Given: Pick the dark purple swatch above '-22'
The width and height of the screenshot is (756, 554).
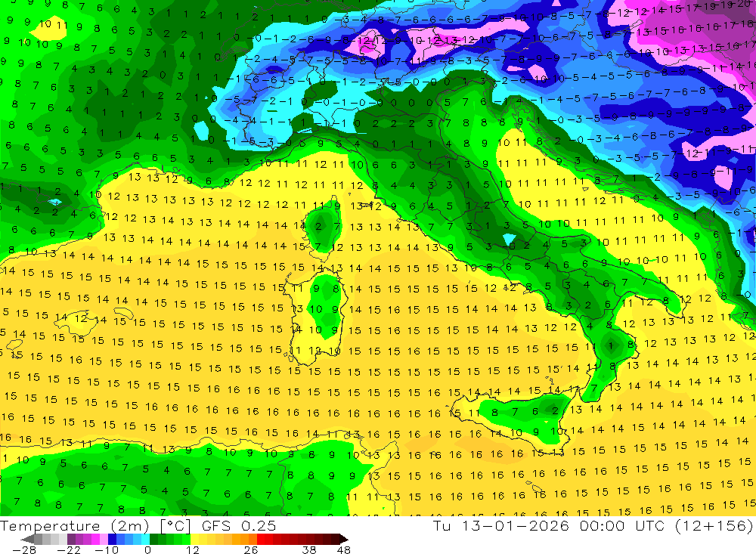Looking at the screenshot, I should coord(71,540).
